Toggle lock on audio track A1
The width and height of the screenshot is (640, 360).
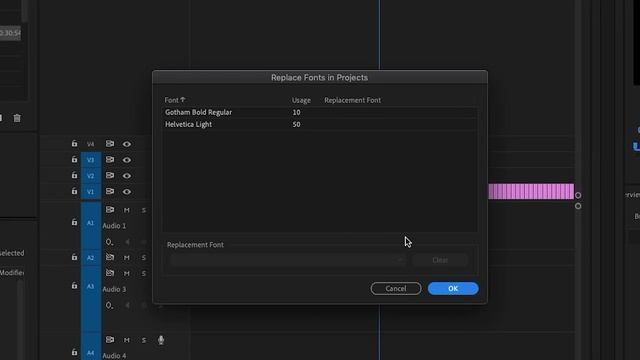(74, 222)
